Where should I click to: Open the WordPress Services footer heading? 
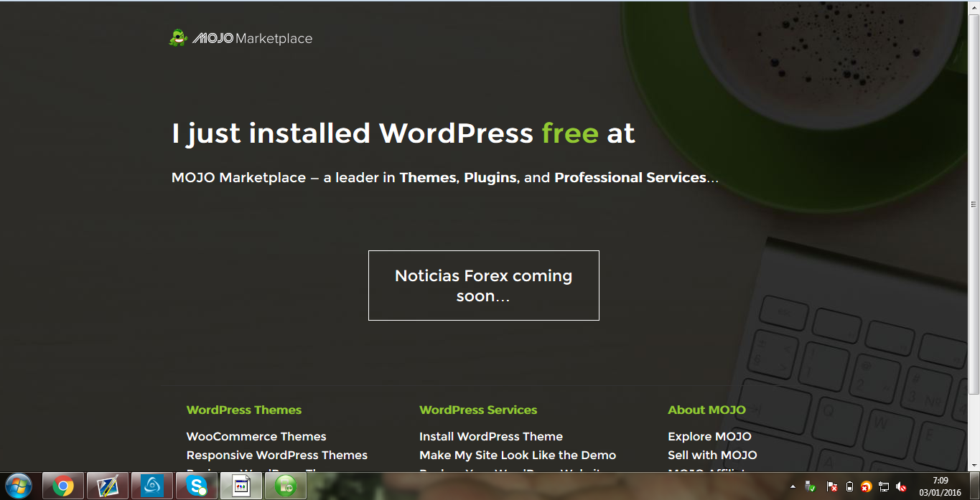point(478,410)
